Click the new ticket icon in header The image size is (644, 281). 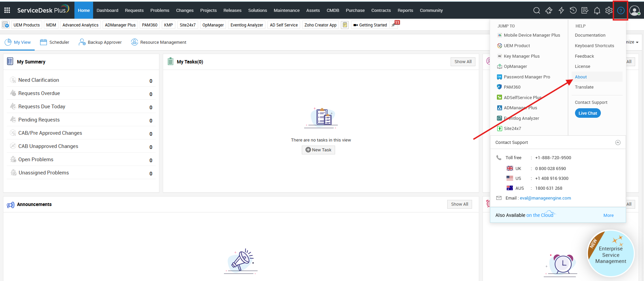pyautogui.click(x=549, y=11)
